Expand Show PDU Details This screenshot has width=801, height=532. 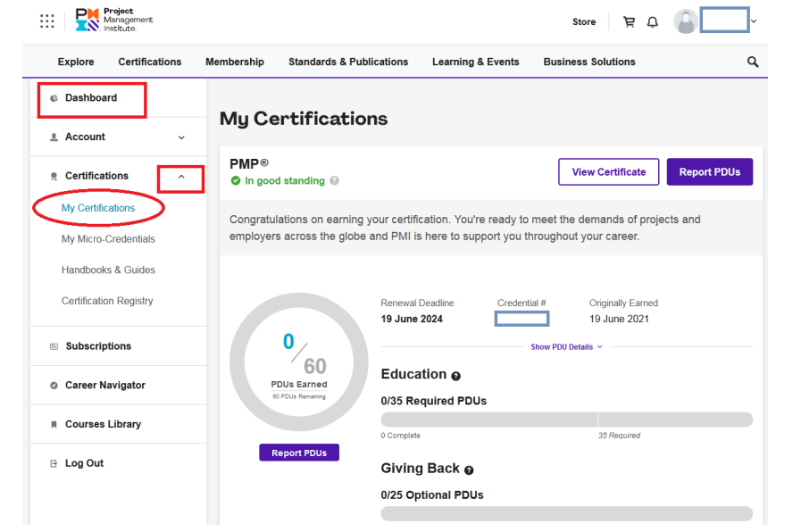tap(566, 347)
